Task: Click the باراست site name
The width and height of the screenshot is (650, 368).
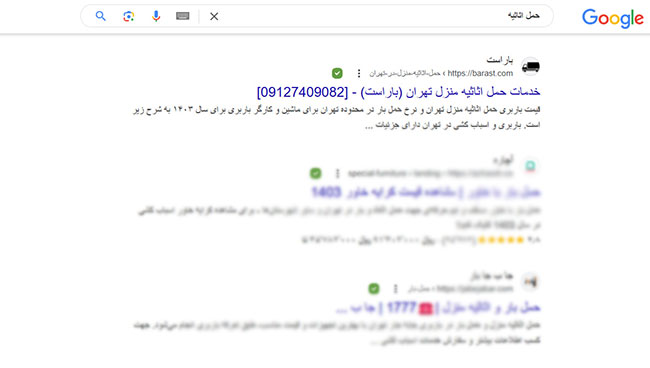Action: (500, 61)
